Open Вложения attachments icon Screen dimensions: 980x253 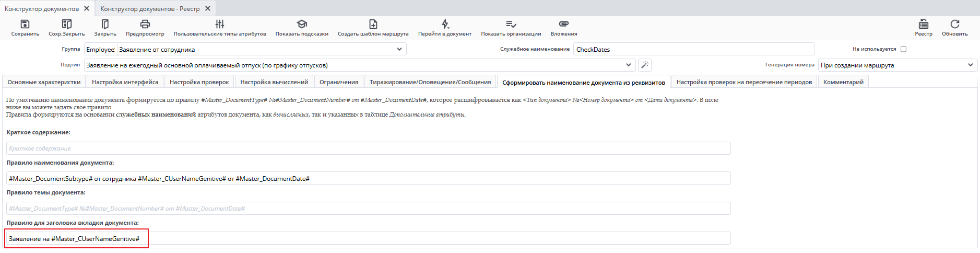pos(563,24)
